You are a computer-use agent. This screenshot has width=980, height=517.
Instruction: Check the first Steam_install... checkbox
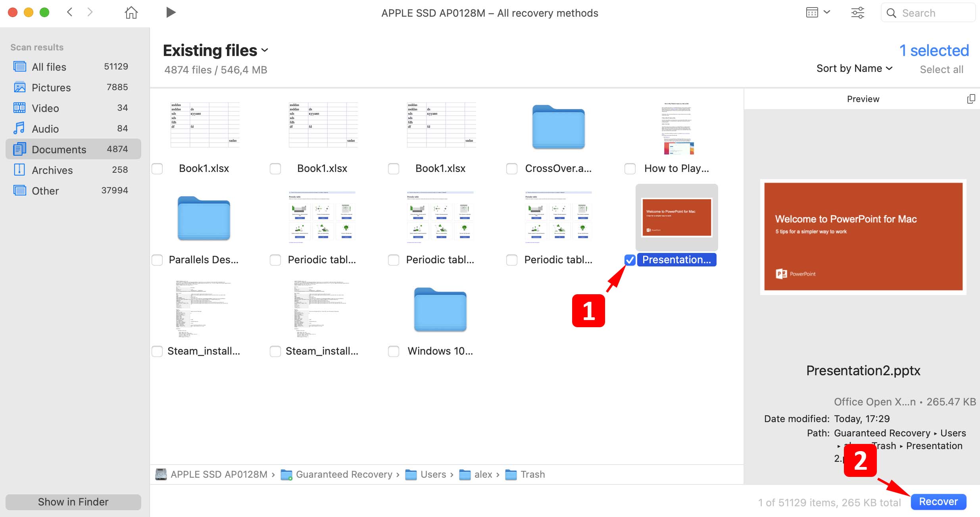(157, 351)
